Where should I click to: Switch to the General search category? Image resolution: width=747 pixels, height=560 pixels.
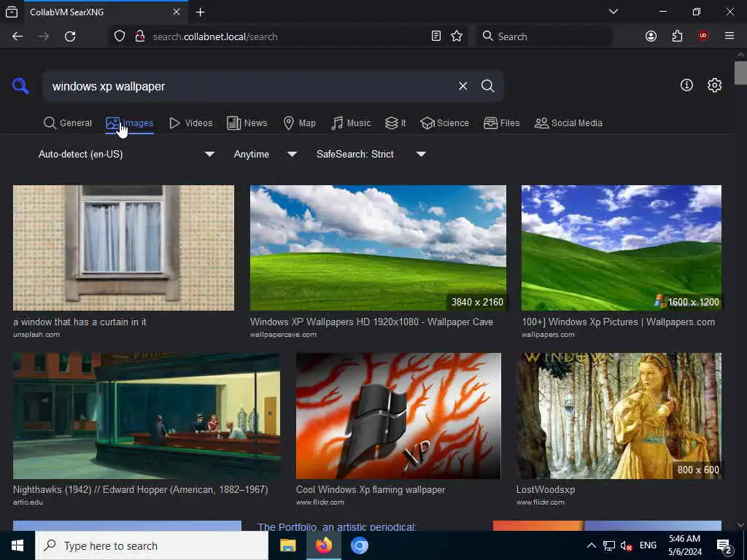pyautogui.click(x=68, y=122)
